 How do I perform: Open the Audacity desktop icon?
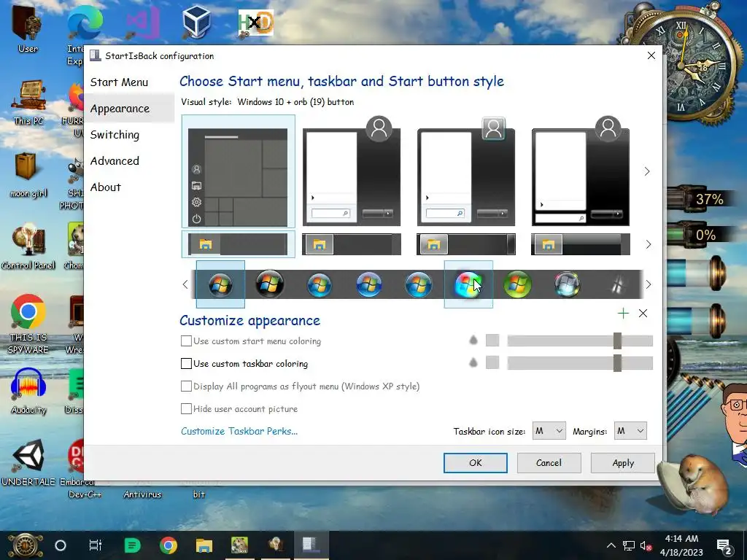click(x=28, y=391)
